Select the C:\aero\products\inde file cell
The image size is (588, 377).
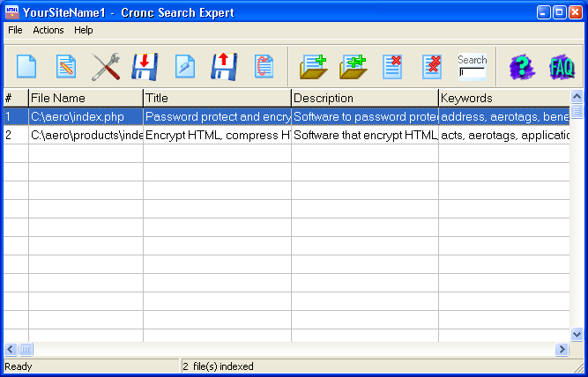86,135
